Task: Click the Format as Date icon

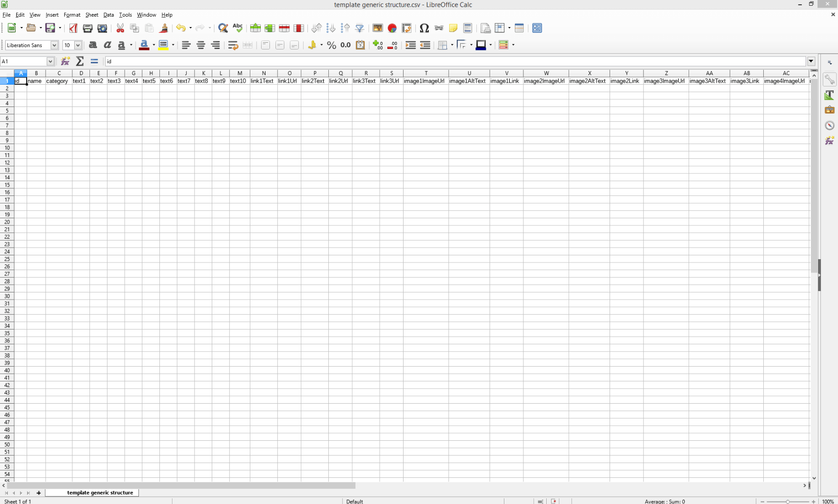Action: tap(360, 45)
